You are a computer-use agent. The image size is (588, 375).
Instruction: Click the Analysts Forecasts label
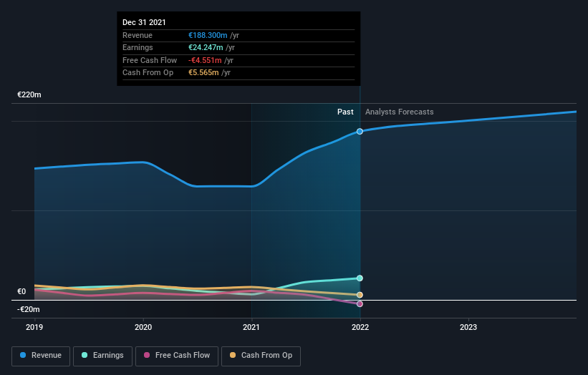click(400, 112)
